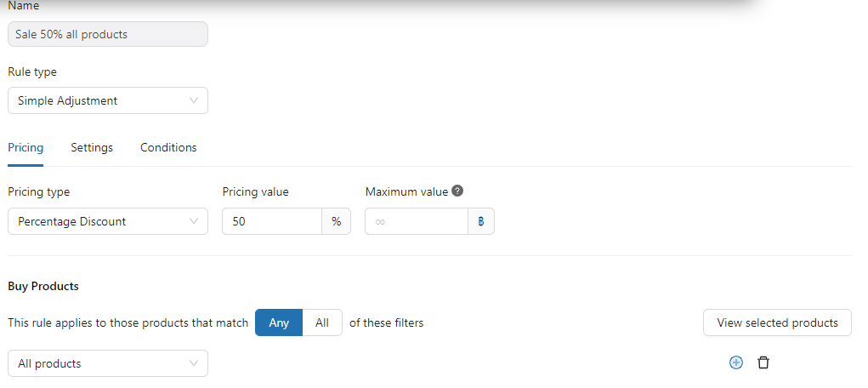Click the percent sign addon
This screenshot has height=388, width=868.
(337, 221)
